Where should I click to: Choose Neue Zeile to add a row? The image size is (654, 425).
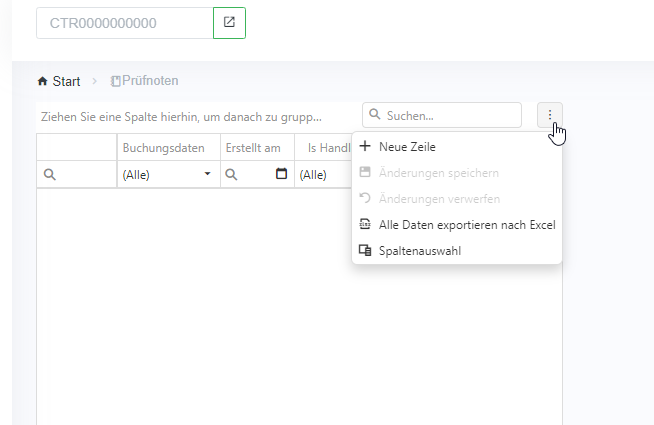point(405,146)
